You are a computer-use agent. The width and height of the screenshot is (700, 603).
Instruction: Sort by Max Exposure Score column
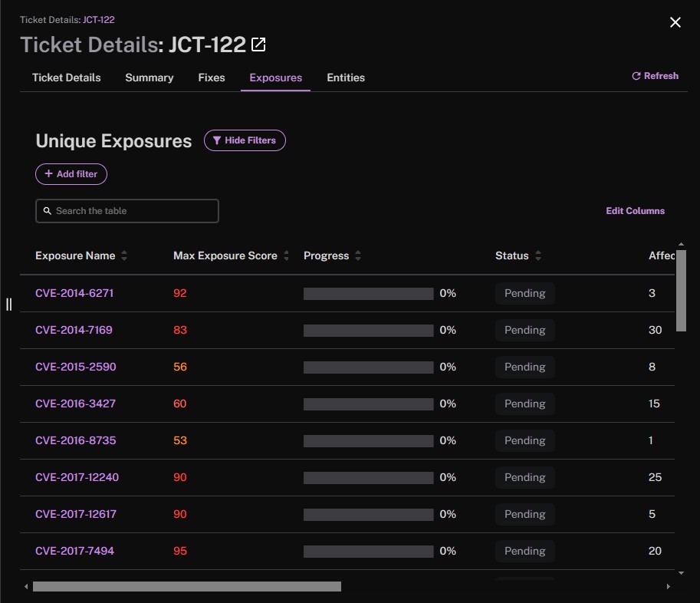(286, 255)
